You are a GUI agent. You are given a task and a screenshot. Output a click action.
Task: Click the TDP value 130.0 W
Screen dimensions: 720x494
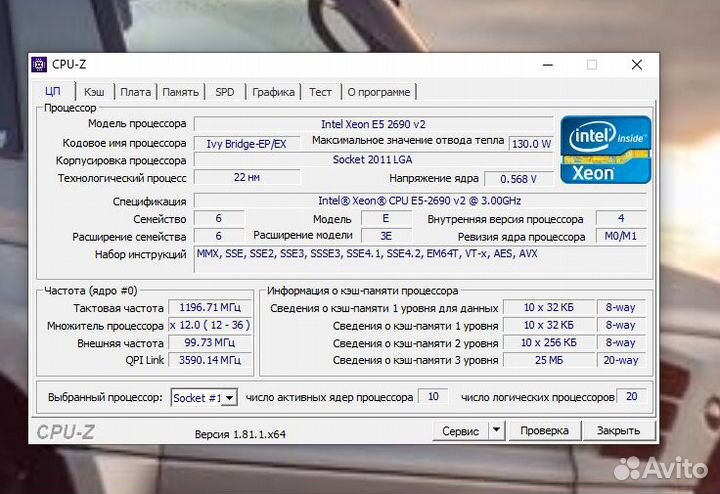click(531, 144)
